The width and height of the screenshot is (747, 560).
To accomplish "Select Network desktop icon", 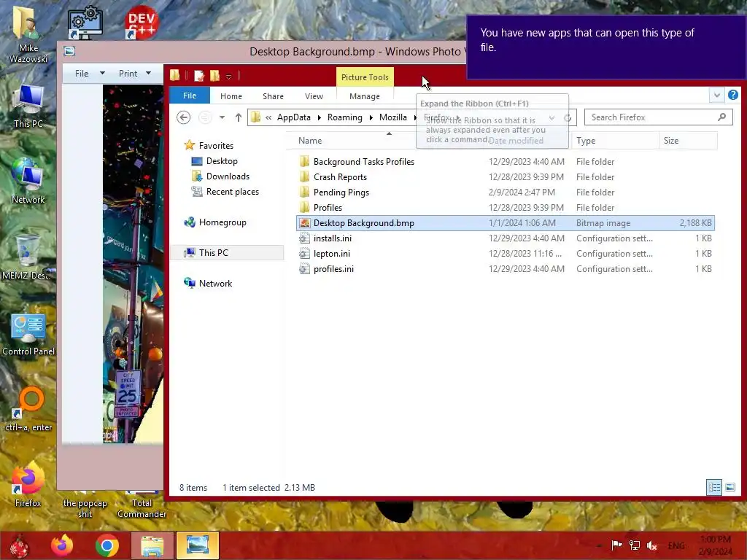I will pos(28,181).
